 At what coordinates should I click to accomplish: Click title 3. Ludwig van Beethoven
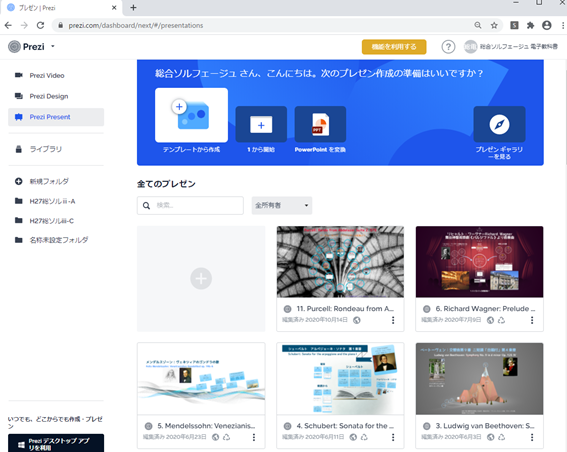click(x=485, y=426)
